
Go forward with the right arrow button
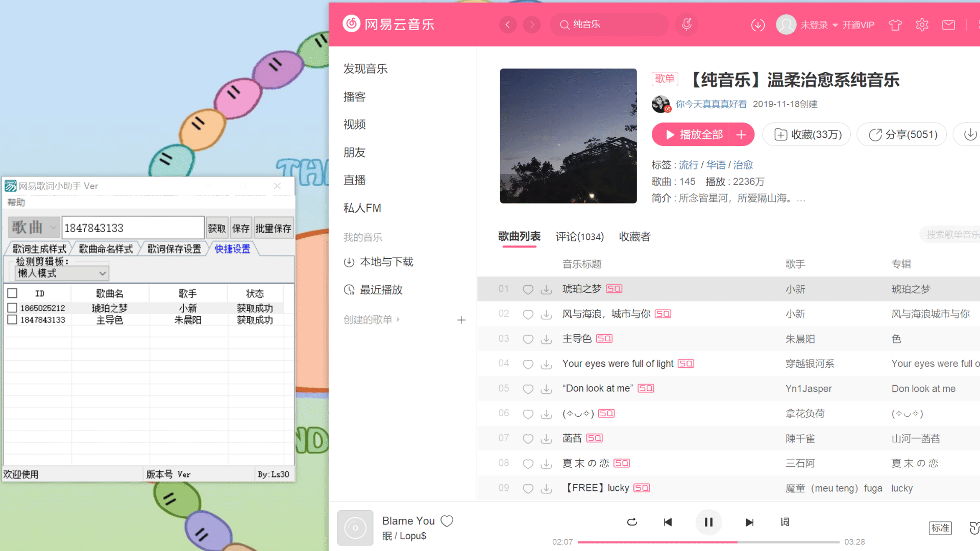(x=532, y=24)
